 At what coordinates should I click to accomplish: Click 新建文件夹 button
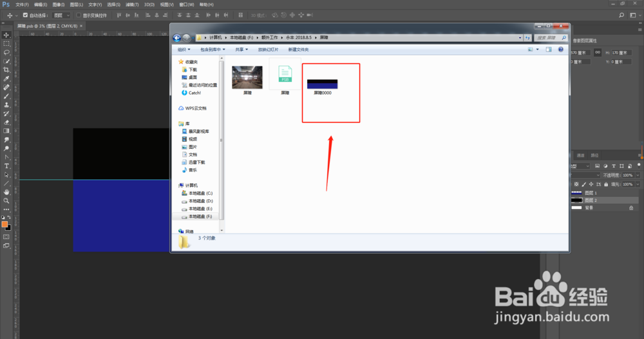pos(298,50)
